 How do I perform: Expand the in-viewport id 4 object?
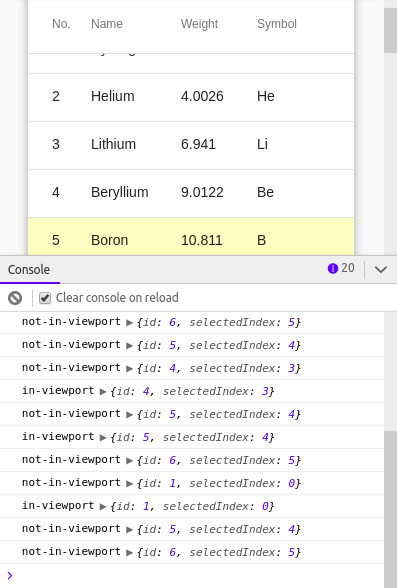click(x=103, y=392)
